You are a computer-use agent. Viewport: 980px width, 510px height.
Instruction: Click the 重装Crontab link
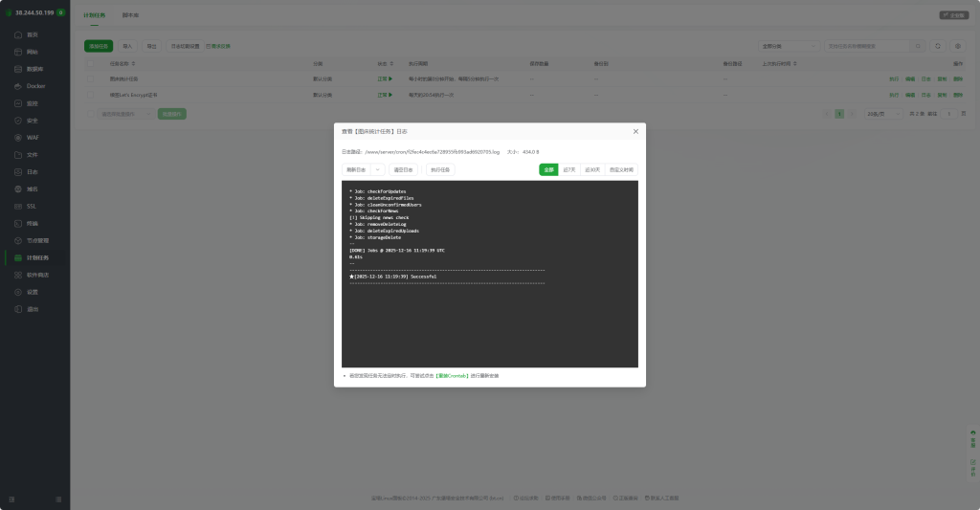coord(452,376)
